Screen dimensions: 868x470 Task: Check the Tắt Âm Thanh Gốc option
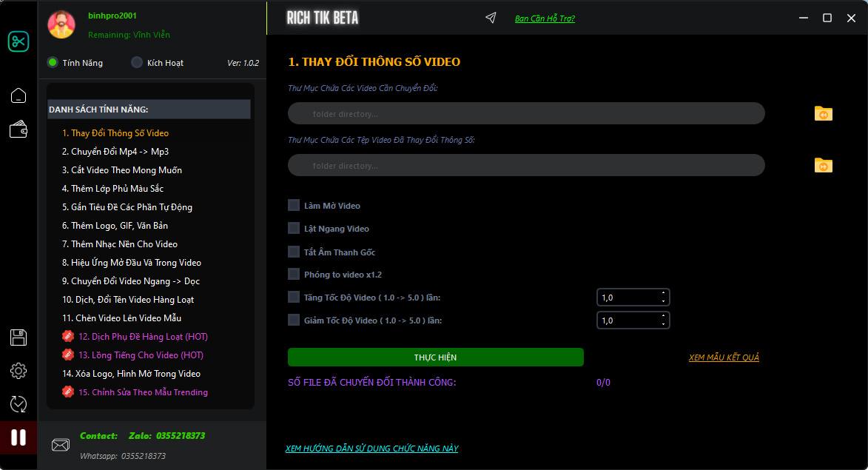[x=293, y=252]
